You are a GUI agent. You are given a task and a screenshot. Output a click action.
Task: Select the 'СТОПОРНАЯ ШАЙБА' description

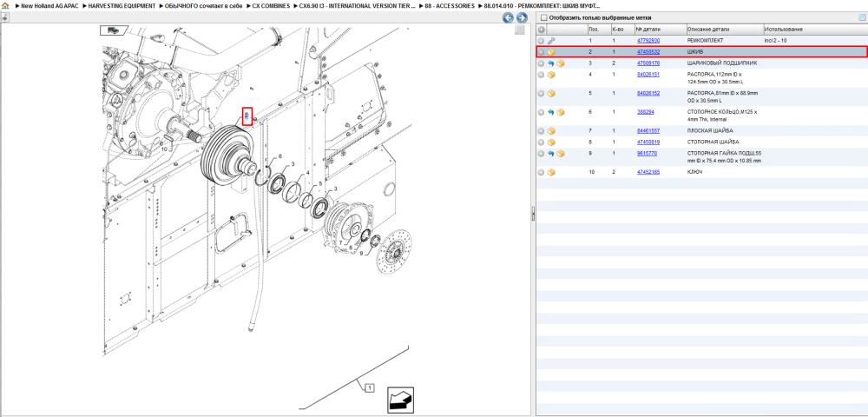tap(713, 142)
